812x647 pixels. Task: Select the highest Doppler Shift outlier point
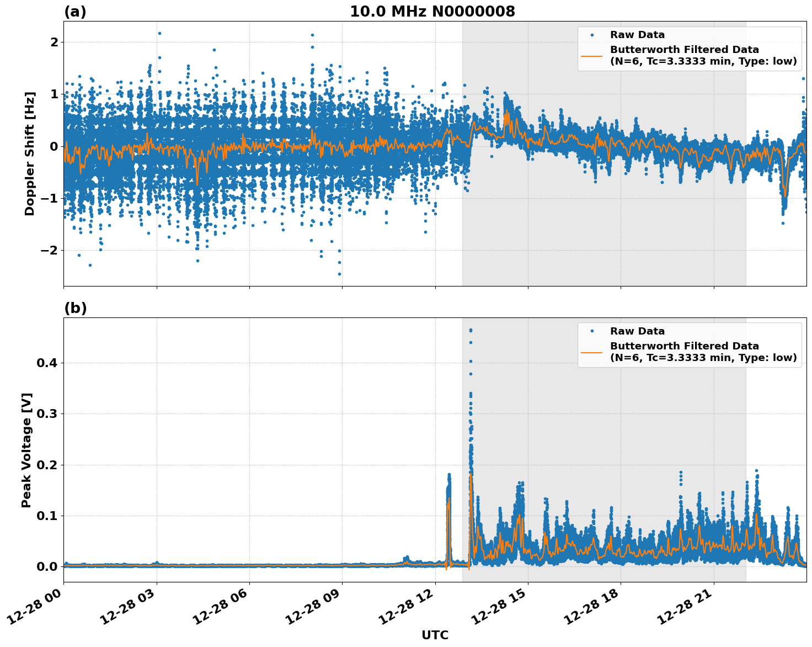click(159, 34)
